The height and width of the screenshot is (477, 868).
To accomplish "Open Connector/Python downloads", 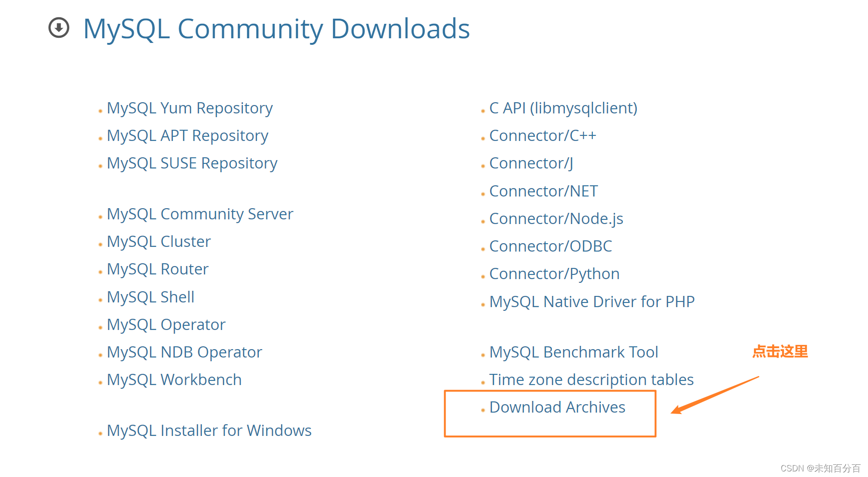I will point(554,274).
